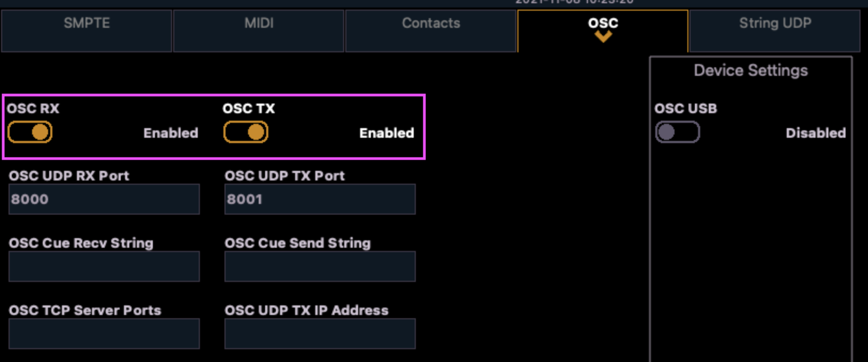Switch to the SMPTE tab
Image resolution: width=868 pixels, height=362 pixels.
86,23
